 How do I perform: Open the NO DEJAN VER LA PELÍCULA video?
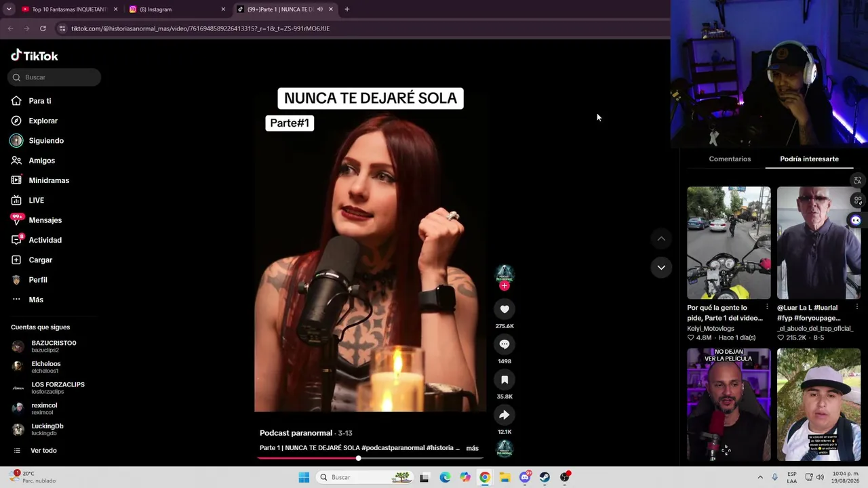(x=729, y=405)
